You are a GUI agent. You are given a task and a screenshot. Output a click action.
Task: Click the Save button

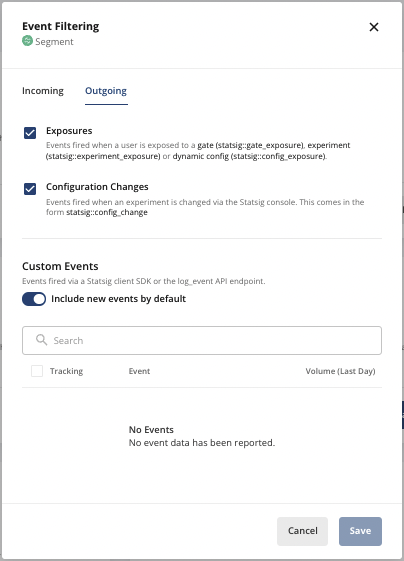[360, 531]
